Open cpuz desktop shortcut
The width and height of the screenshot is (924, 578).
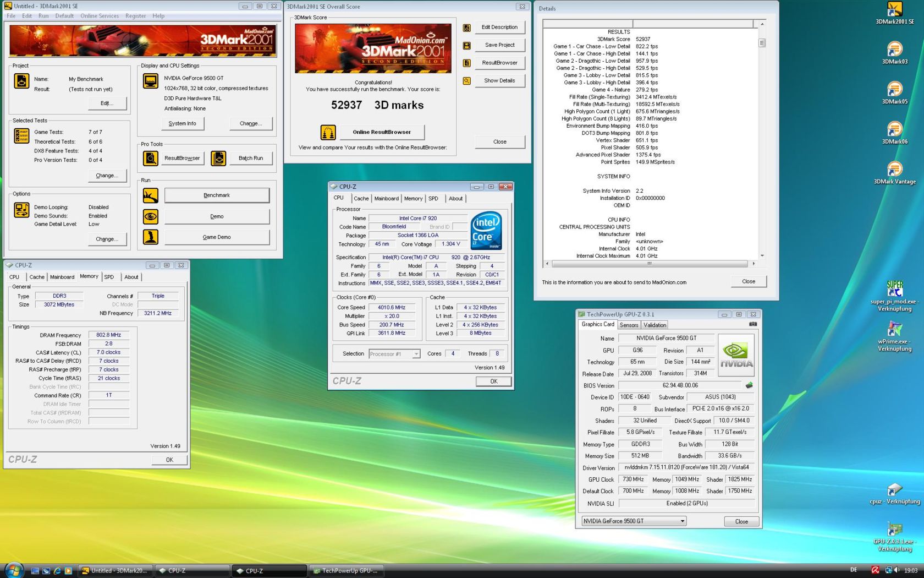pyautogui.click(x=895, y=493)
